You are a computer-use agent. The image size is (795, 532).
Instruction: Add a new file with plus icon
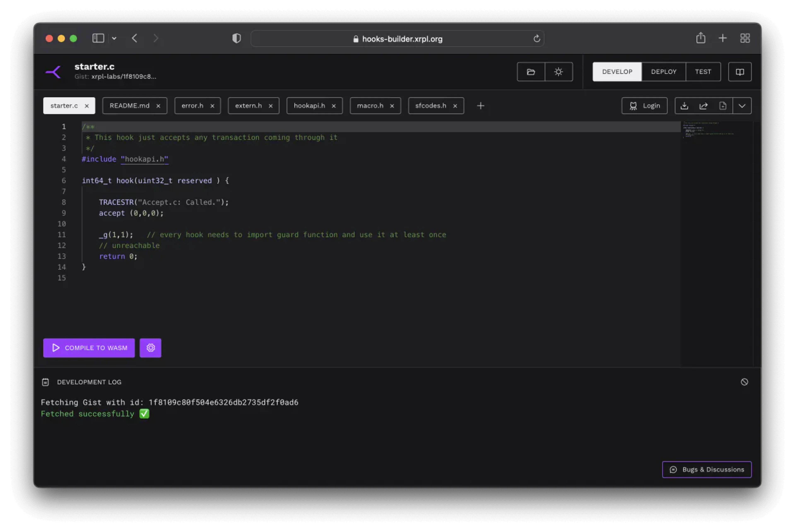480,106
